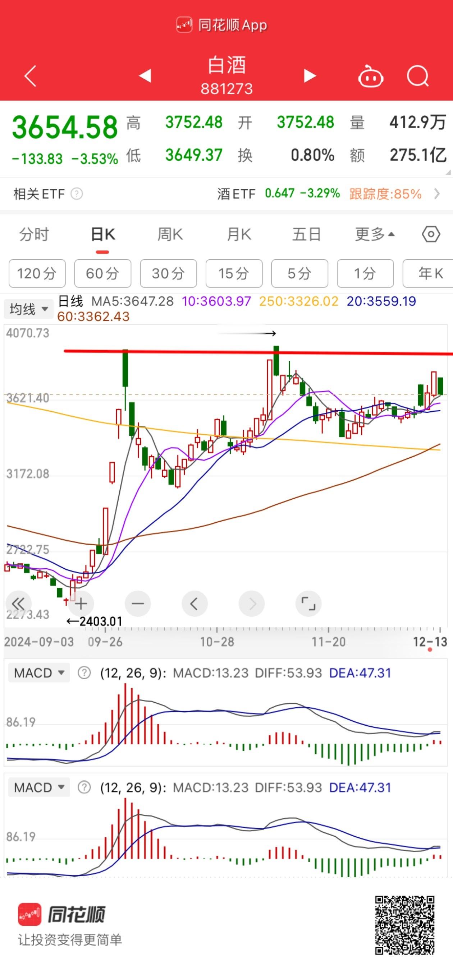Viewport: 453px width, 980px height.
Task: Open help icon beside the first MACD
Action: [84, 672]
